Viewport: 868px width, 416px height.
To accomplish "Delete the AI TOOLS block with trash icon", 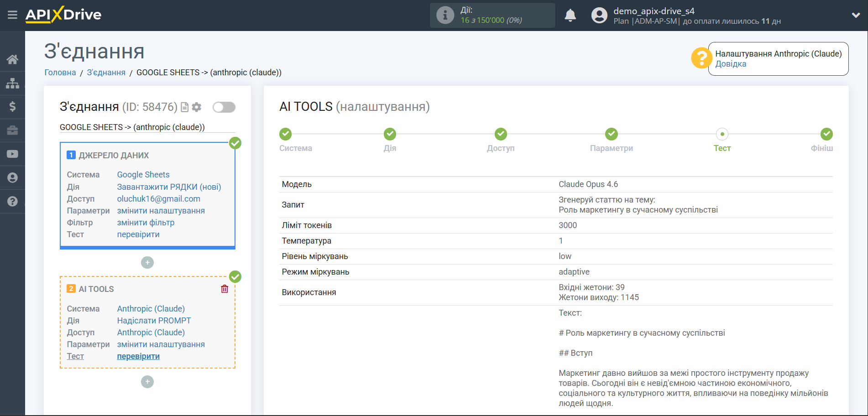I will click(225, 289).
